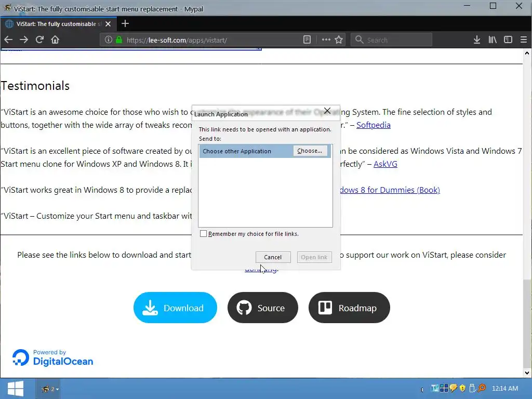
Task: Go back with the browser back arrow
Action: point(8,39)
